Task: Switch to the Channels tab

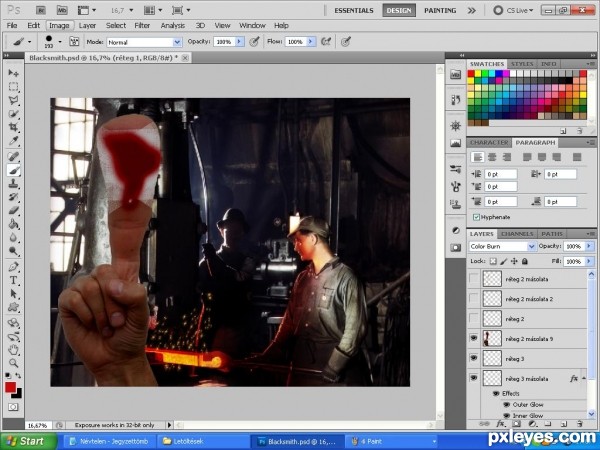Action: tap(517, 233)
